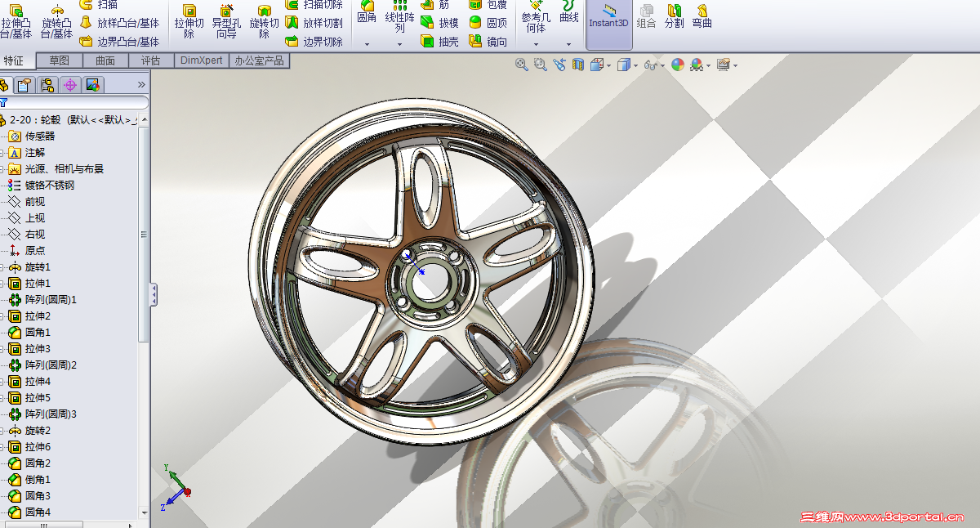Switch to the 办公室产品 office products tab
Screen dimensions: 980x528
click(260, 60)
